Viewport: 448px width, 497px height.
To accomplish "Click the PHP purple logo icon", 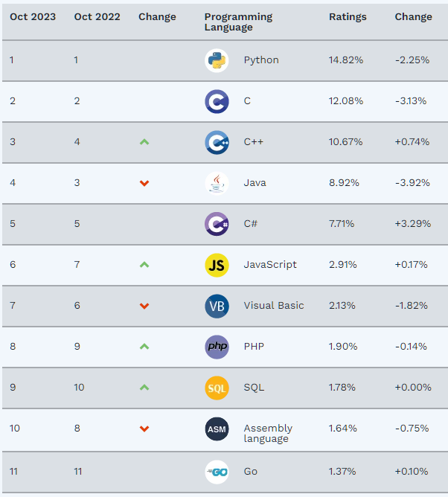I will point(217,347).
